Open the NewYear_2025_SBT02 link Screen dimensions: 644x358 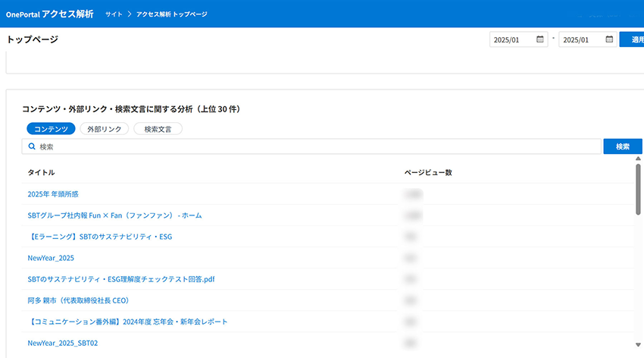tap(62, 343)
